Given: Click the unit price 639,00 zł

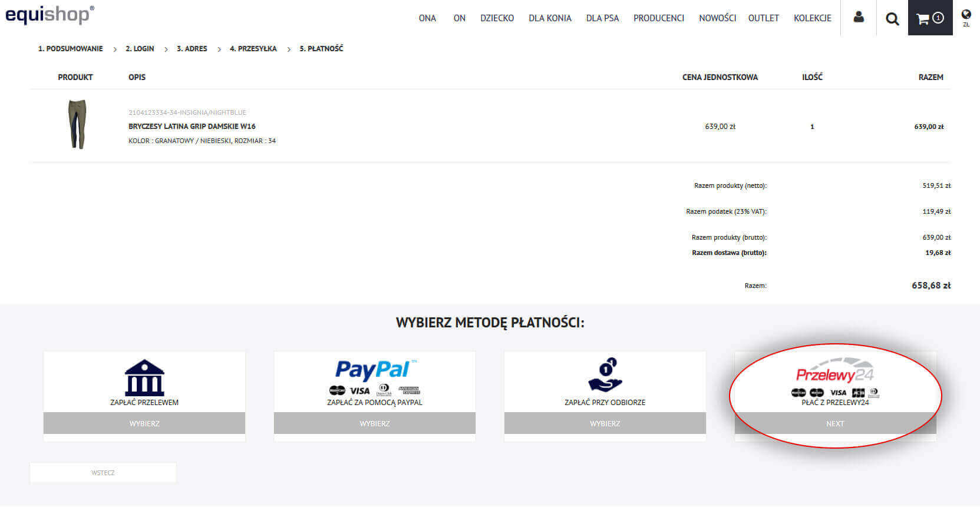Looking at the screenshot, I should click(720, 127).
